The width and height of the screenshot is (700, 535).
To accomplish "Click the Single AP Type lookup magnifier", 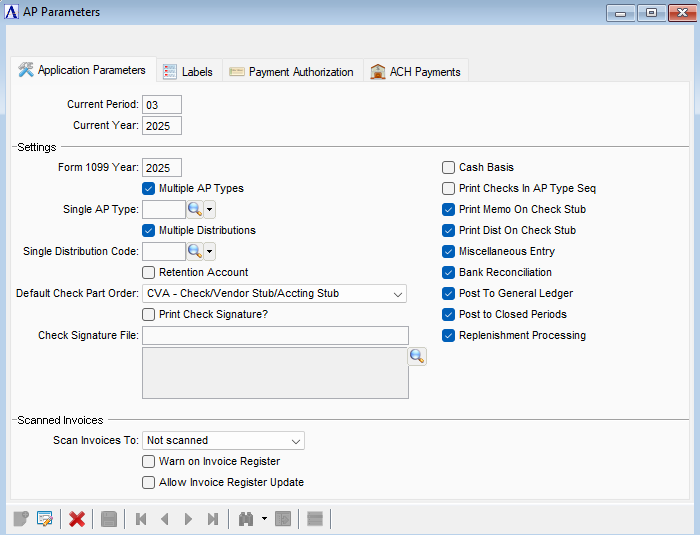I will tap(195, 209).
